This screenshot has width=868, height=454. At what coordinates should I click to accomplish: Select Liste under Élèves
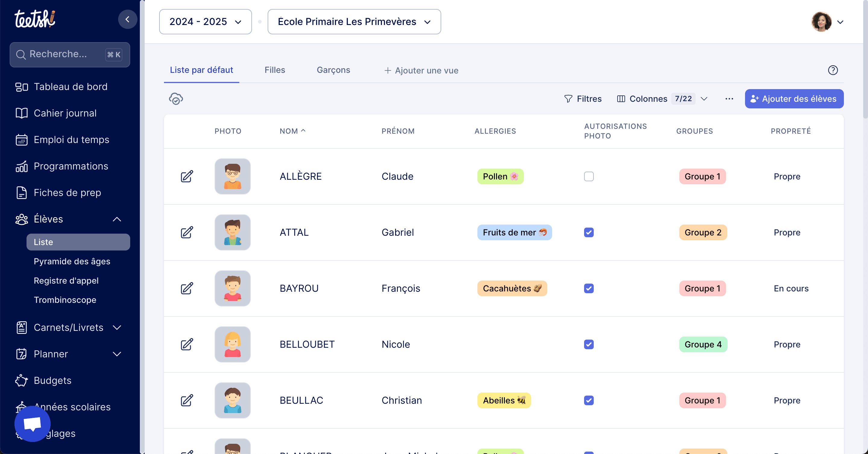pyautogui.click(x=78, y=242)
